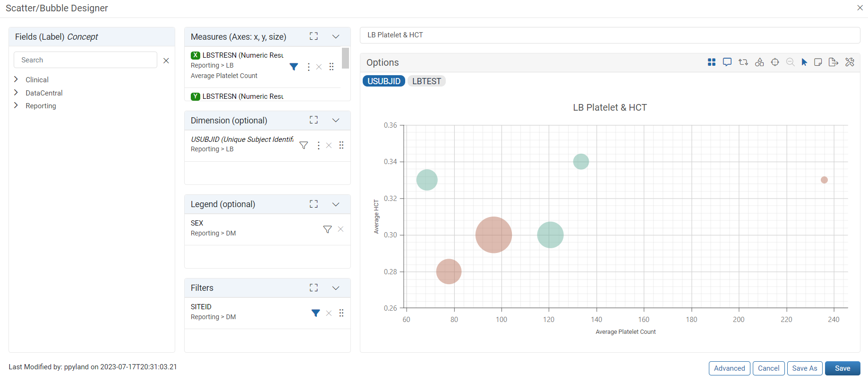This screenshot has height=383, width=868.
Task: Collapse the Filters panel chevron
Action: click(x=336, y=287)
